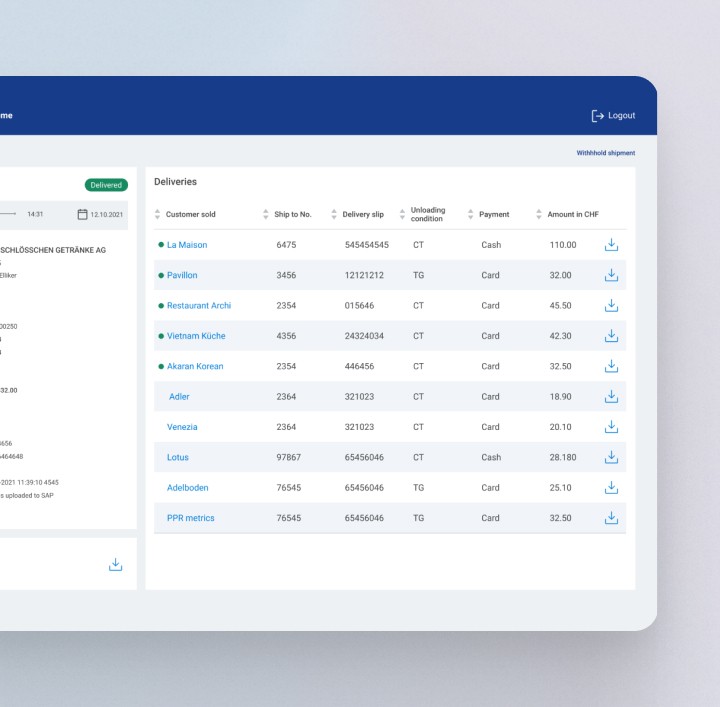
Task: Click the Deliveries section heading
Action: [x=175, y=181]
